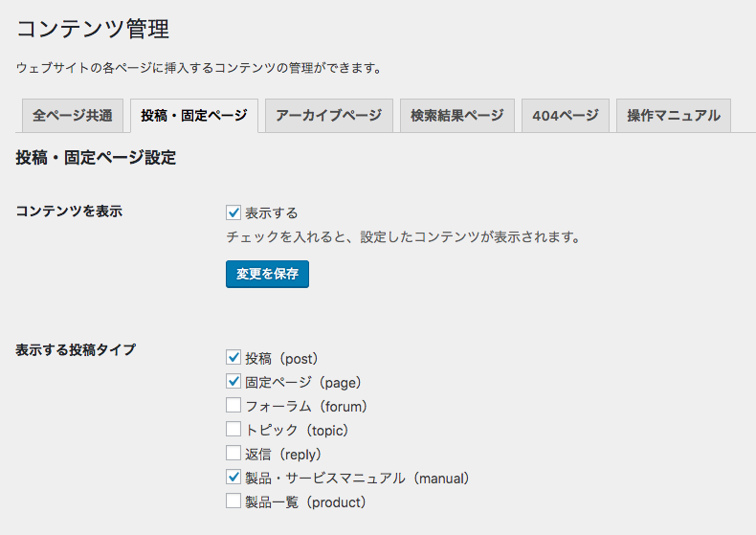This screenshot has height=535, width=756.
Task: Click the フォーラム (forum) label text
Action: pyautogui.click(x=307, y=407)
